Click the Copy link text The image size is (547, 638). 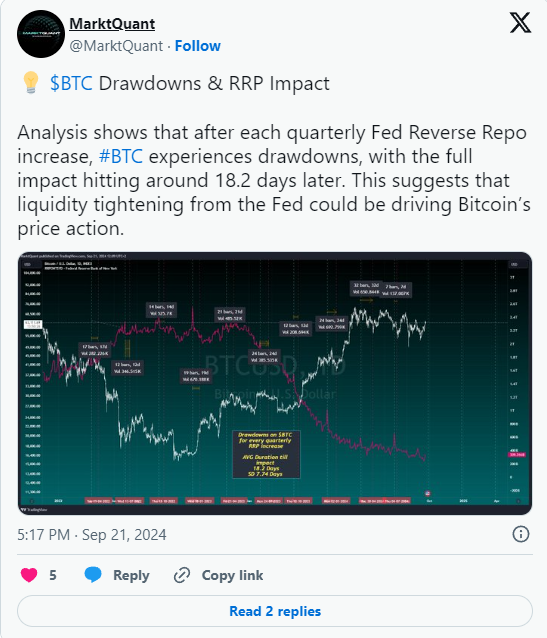pos(232,575)
